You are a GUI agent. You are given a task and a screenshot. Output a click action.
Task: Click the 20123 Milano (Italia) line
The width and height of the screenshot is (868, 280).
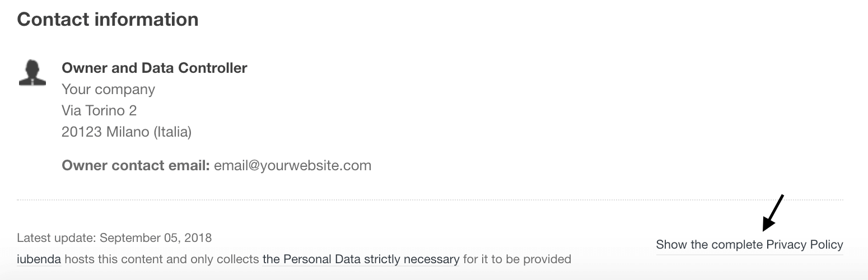click(x=127, y=132)
